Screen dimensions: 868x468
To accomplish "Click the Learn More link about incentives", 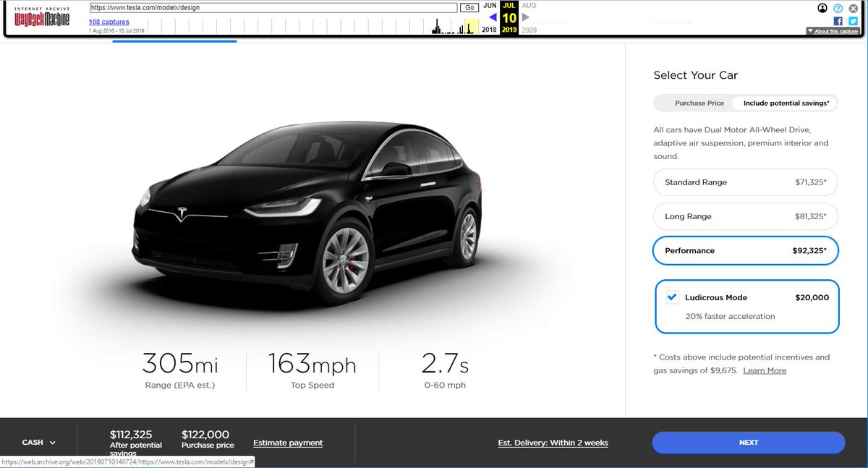I will coord(764,370).
